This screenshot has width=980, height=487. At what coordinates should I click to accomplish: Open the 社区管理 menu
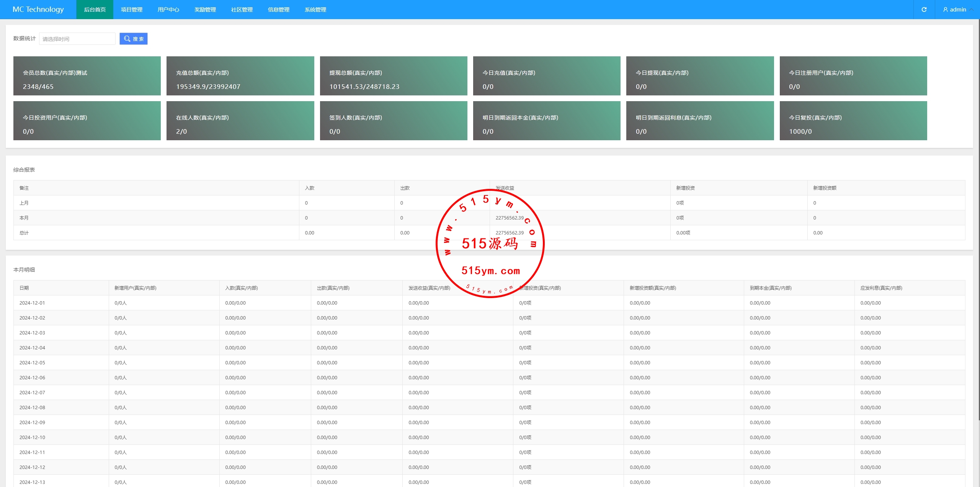242,10
